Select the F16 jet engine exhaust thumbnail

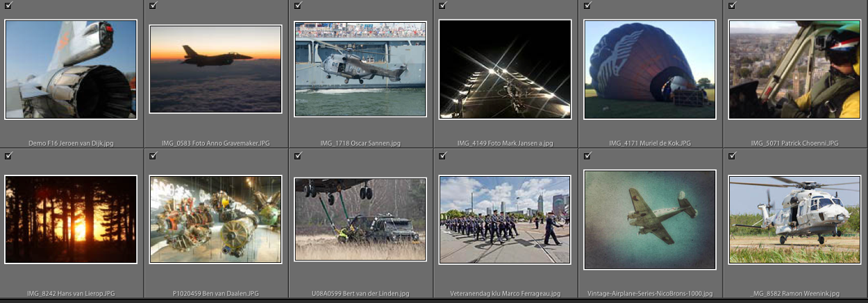point(71,69)
